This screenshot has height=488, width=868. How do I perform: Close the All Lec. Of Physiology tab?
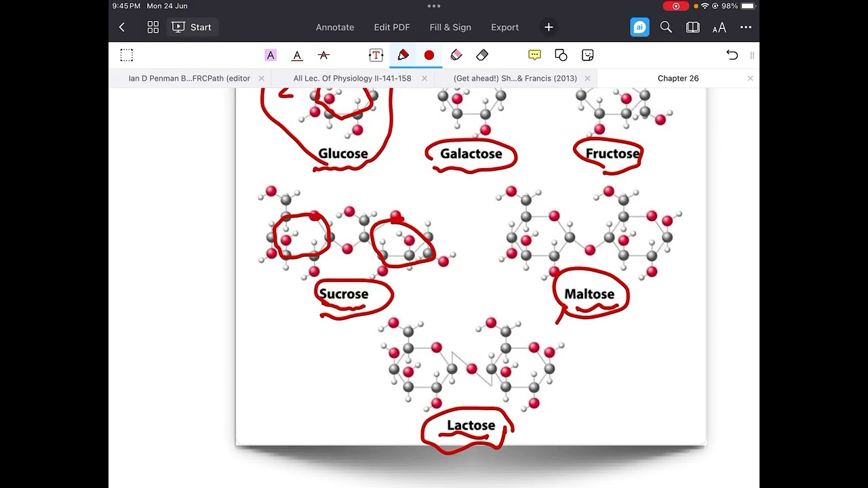coord(425,78)
